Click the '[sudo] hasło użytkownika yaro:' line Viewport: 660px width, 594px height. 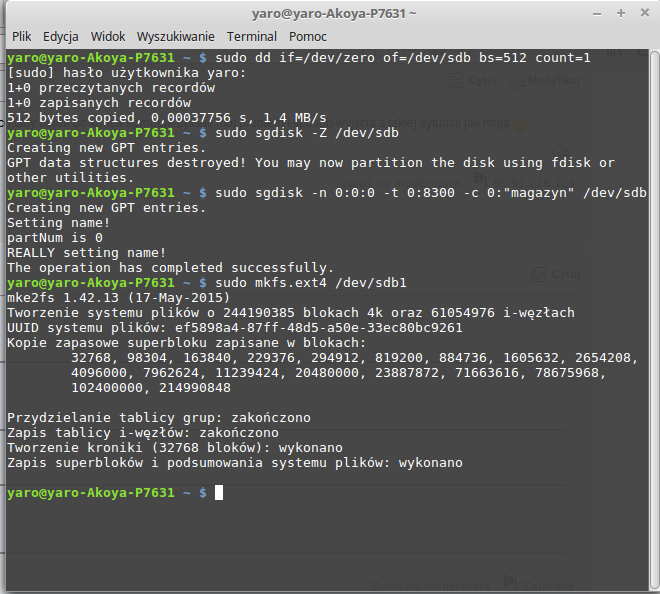(x=126, y=73)
